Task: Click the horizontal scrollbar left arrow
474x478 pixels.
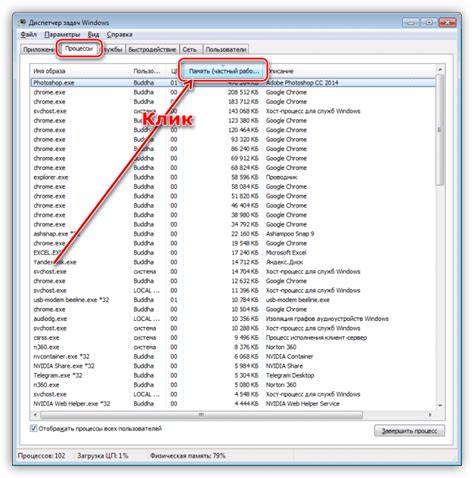Action: point(35,415)
